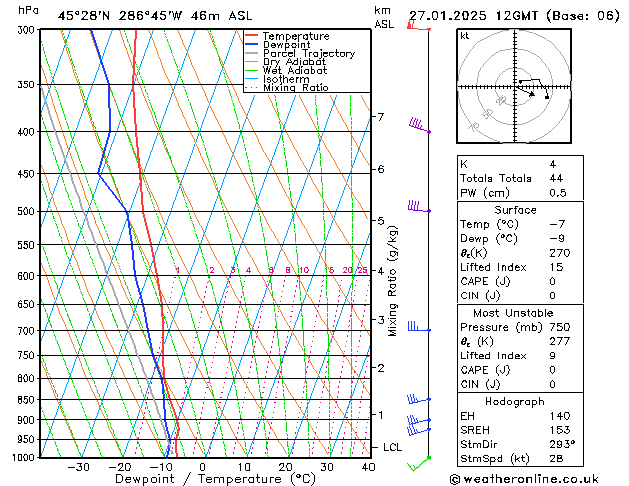Click the orange Dry Adiabat legend line
The height and width of the screenshot is (486, 629).
[x=252, y=61]
